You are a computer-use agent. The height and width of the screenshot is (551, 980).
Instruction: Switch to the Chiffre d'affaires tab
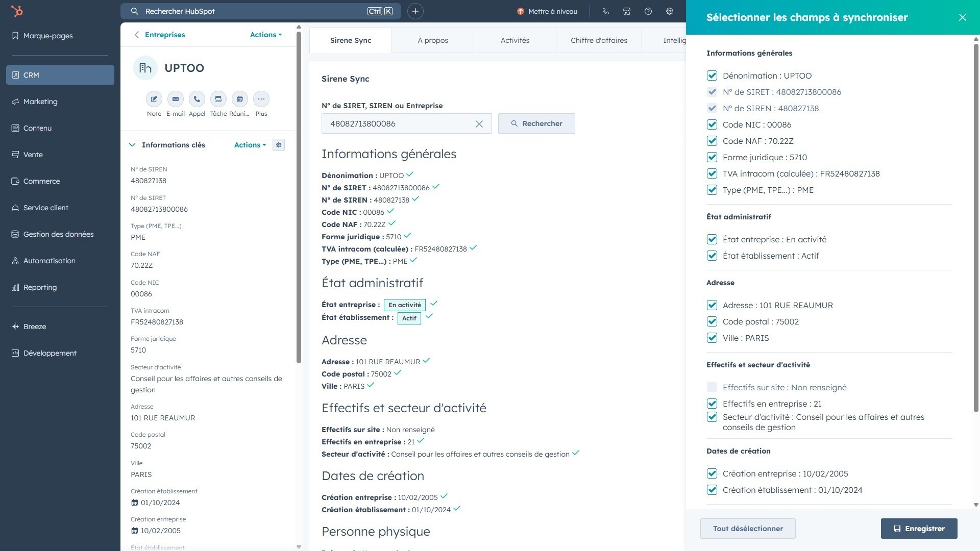point(598,40)
